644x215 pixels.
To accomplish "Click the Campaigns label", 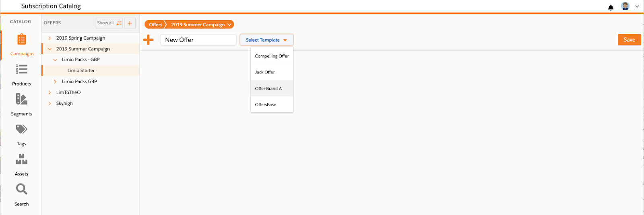I will [22, 54].
